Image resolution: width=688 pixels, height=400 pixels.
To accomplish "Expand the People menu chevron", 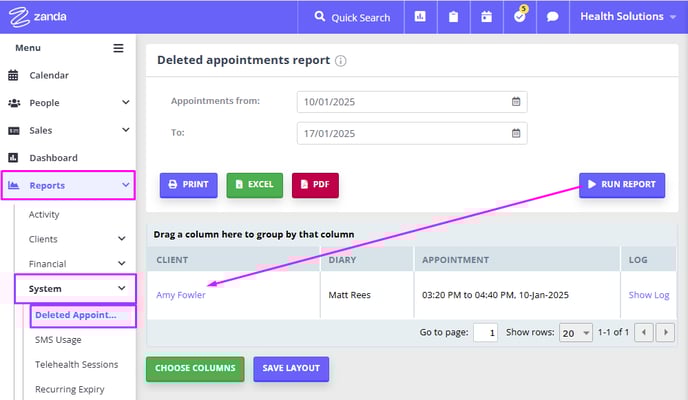I will tap(125, 102).
